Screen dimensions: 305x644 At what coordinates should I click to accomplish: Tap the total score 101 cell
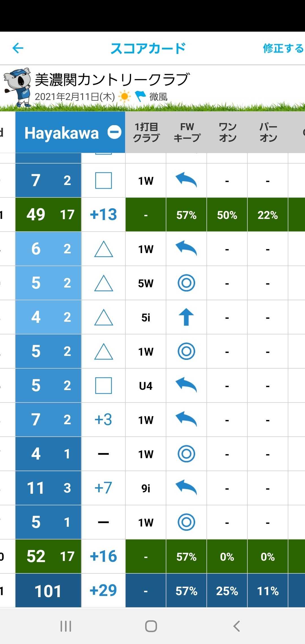point(48,591)
